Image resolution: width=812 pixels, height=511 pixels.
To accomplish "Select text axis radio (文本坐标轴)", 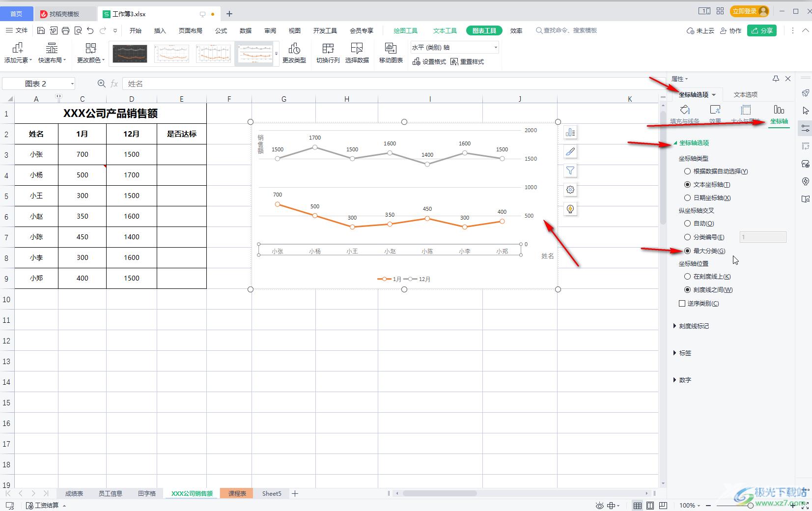I will [688, 184].
